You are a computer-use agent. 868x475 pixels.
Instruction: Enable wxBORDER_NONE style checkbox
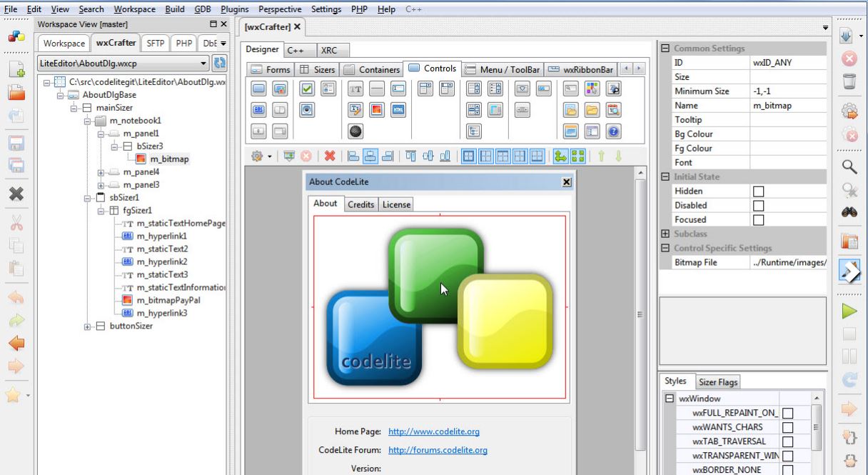[x=787, y=470]
